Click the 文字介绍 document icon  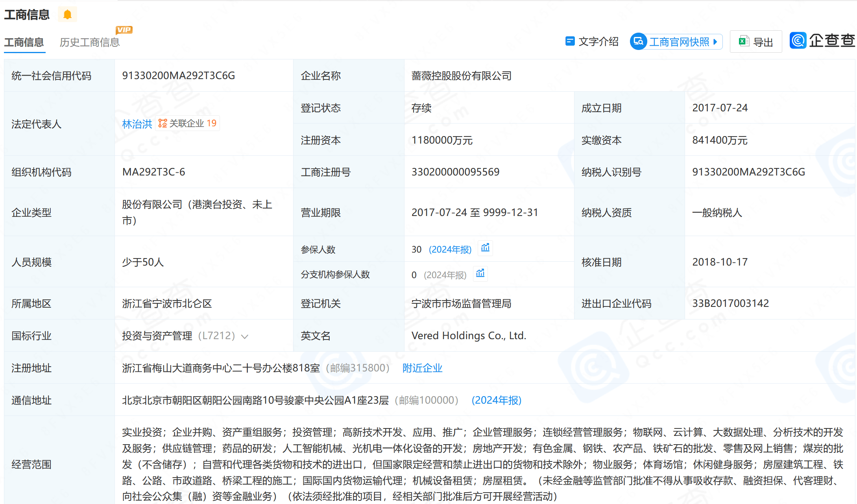(570, 41)
